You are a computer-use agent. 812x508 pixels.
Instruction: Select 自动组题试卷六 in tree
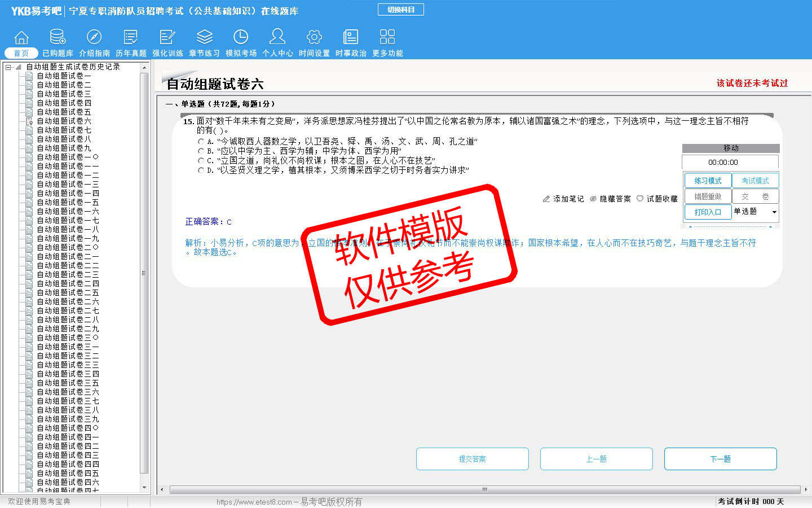64,121
